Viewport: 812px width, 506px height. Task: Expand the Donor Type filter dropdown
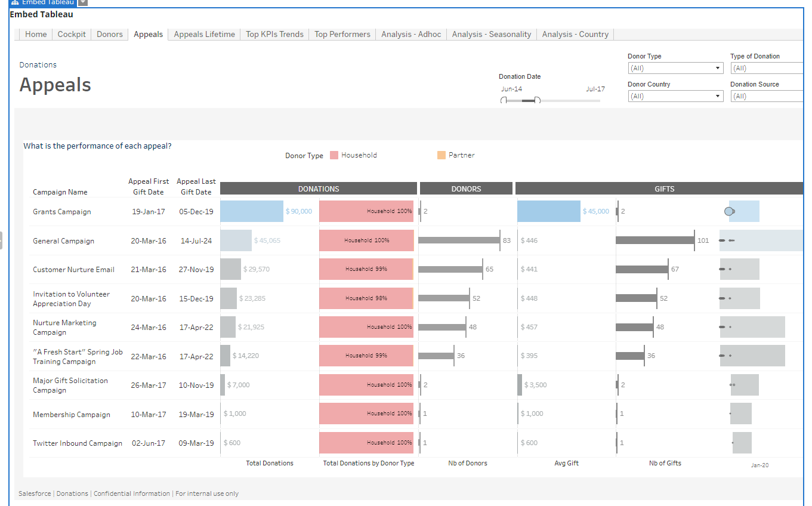[675, 68]
